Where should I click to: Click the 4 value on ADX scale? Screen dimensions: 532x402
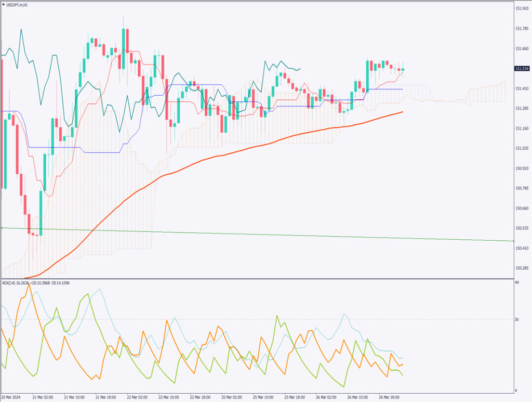(516, 391)
